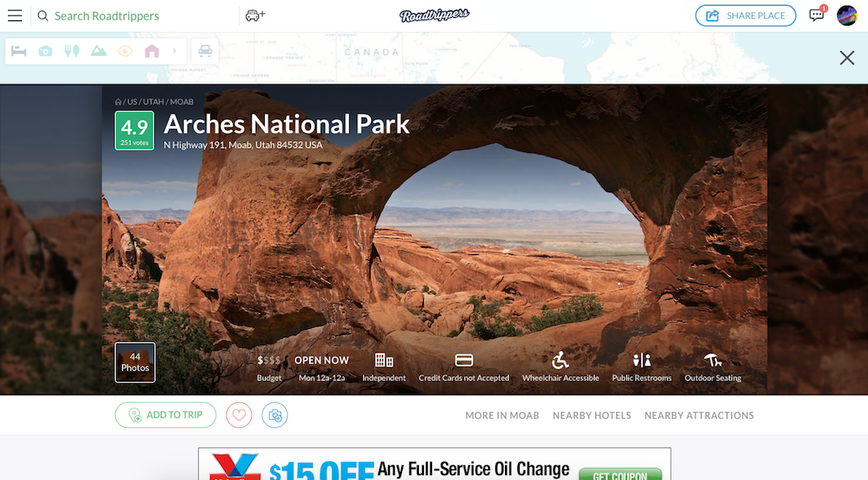Open the hamburger main menu
This screenshot has width=868, height=480.
pyautogui.click(x=15, y=15)
